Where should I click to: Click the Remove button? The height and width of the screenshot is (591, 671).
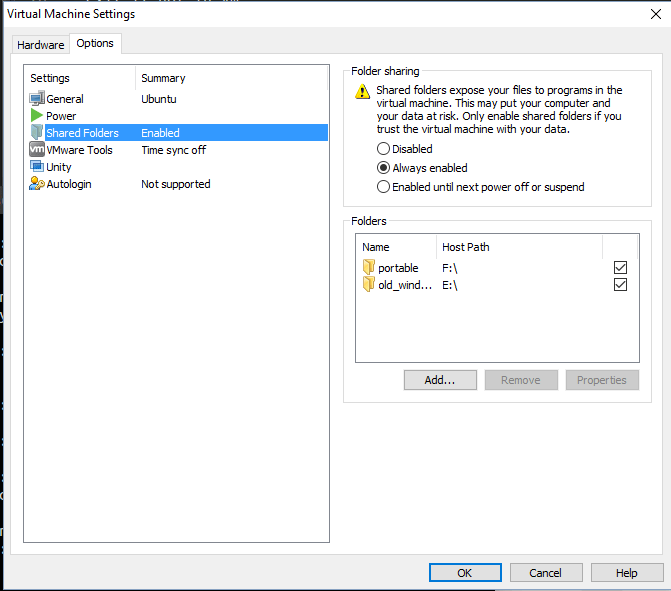(521, 380)
